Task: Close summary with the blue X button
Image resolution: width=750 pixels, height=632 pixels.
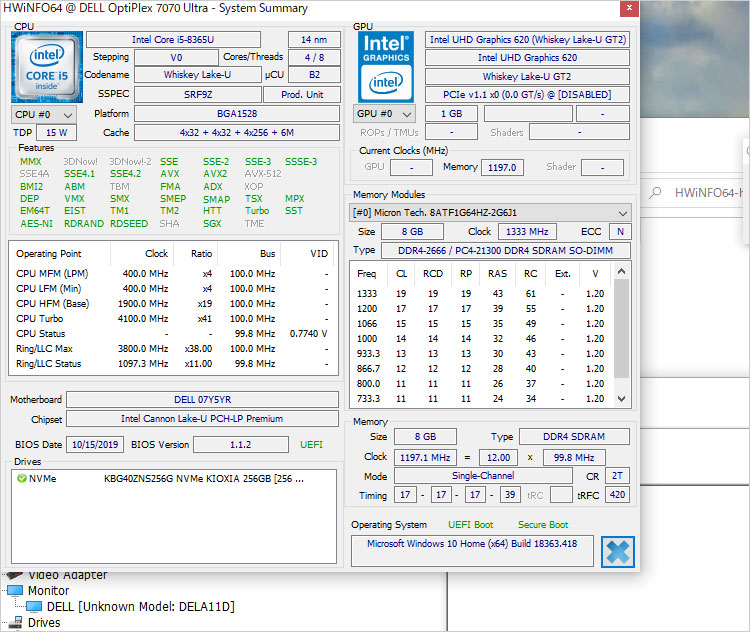Action: [618, 552]
